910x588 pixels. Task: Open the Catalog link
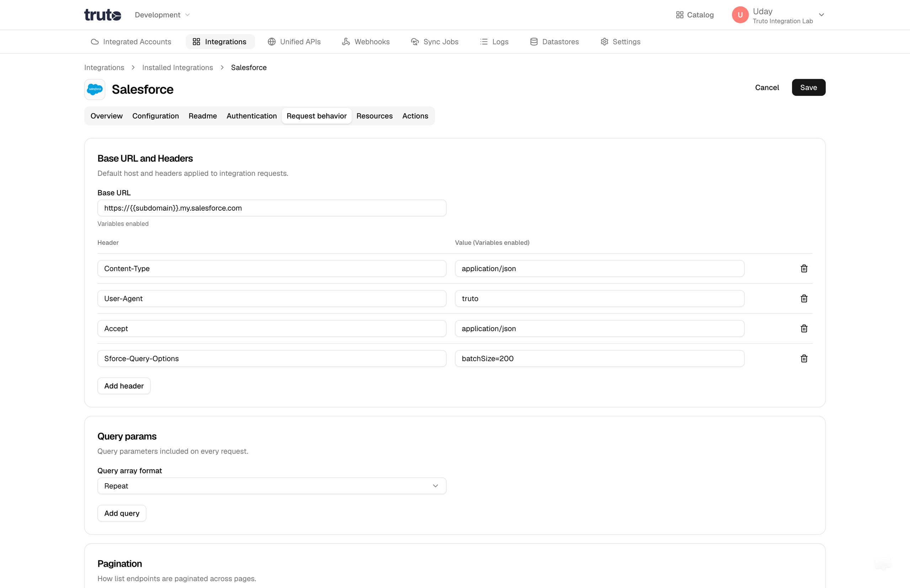tap(695, 15)
